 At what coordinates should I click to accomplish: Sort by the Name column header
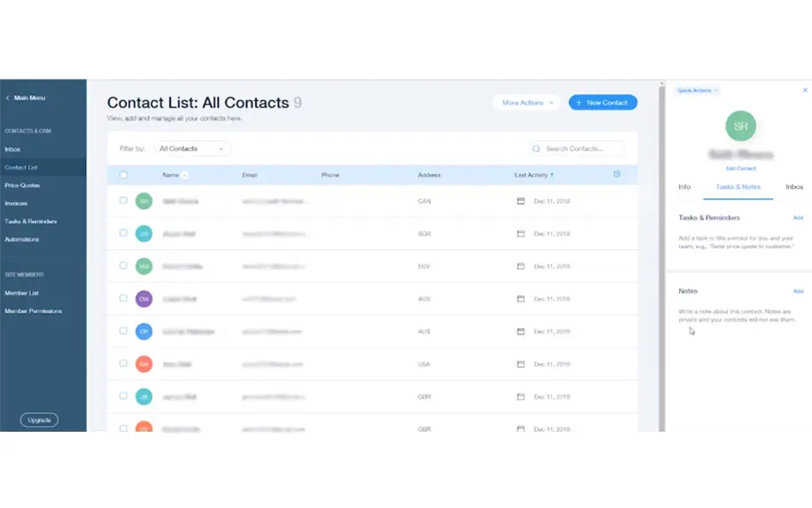(x=175, y=175)
